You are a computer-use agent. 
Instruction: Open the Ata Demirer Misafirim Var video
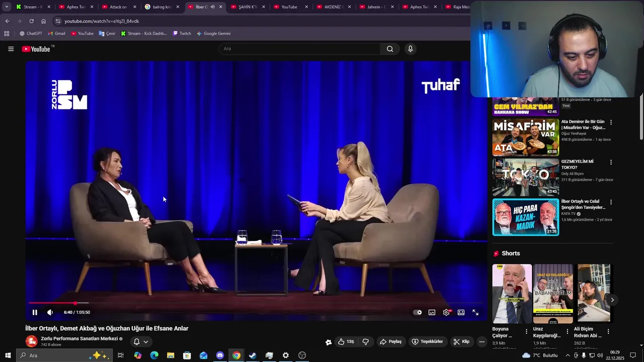(x=525, y=137)
